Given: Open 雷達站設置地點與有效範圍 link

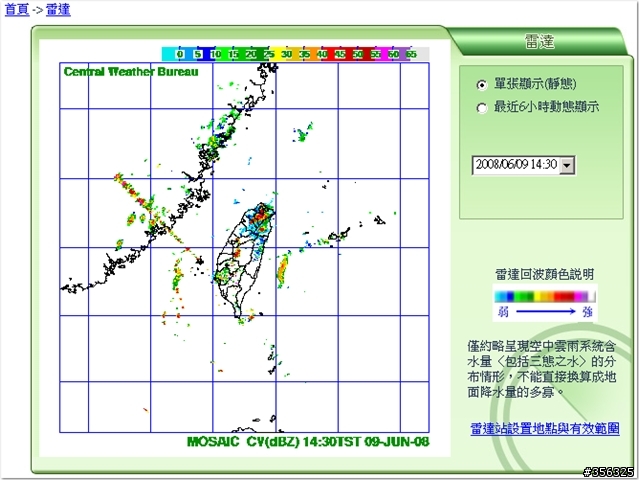Looking at the screenshot, I should (545, 429).
